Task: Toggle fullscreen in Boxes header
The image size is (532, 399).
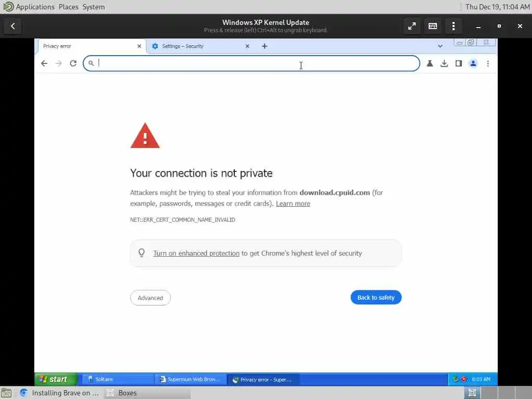Action: (412, 26)
